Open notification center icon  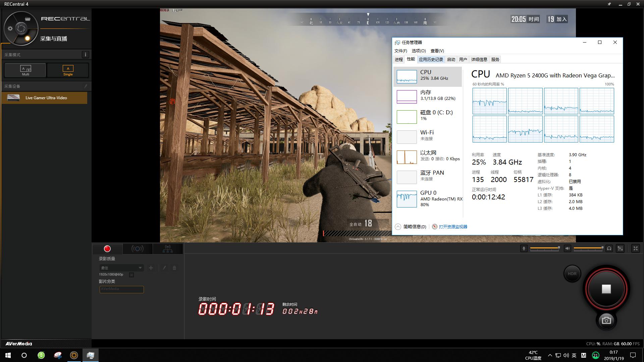tap(633, 355)
